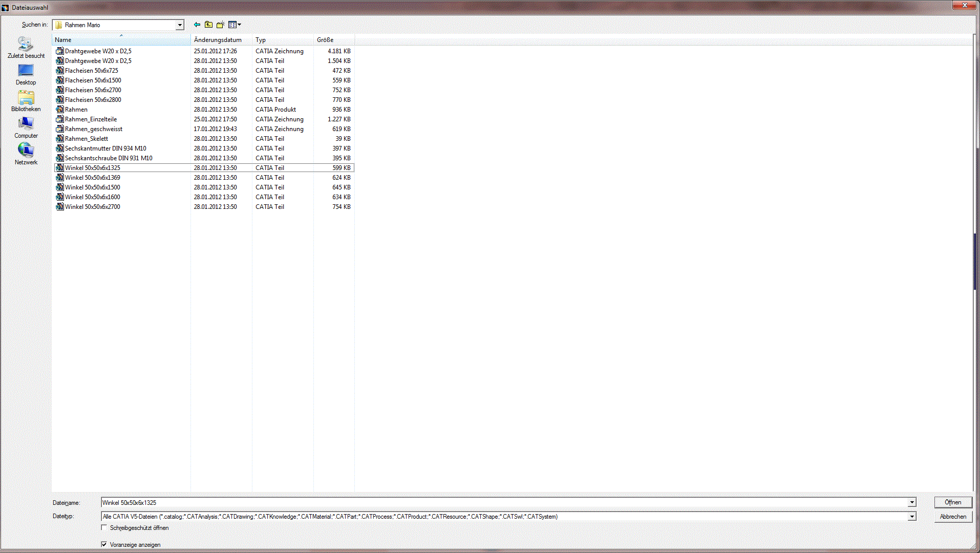
Task: Open the view menu icon
Action: coord(235,25)
